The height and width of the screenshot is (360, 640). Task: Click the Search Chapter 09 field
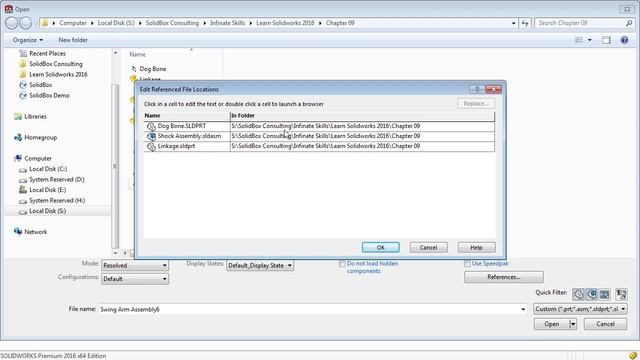coord(580,23)
